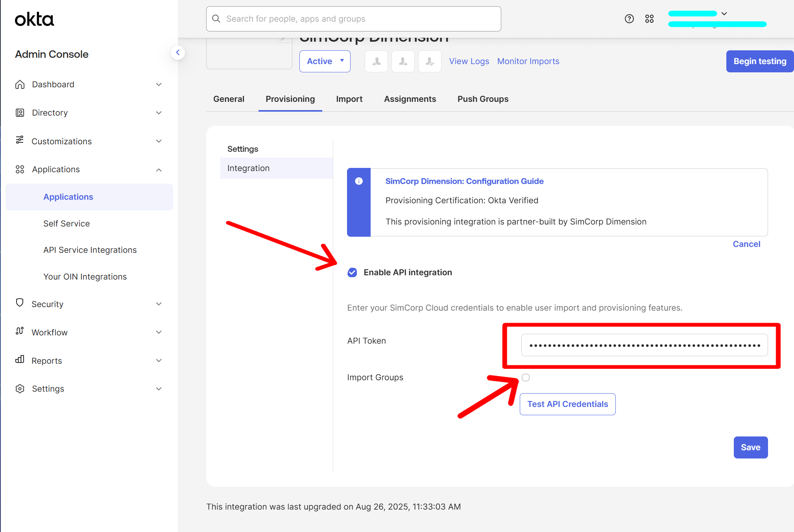Select the Security shield icon

pyautogui.click(x=20, y=304)
